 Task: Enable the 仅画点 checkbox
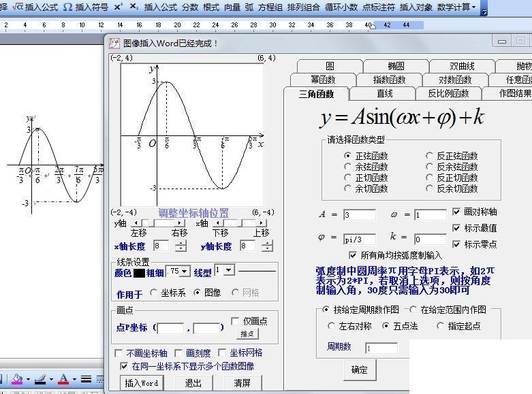(235, 321)
